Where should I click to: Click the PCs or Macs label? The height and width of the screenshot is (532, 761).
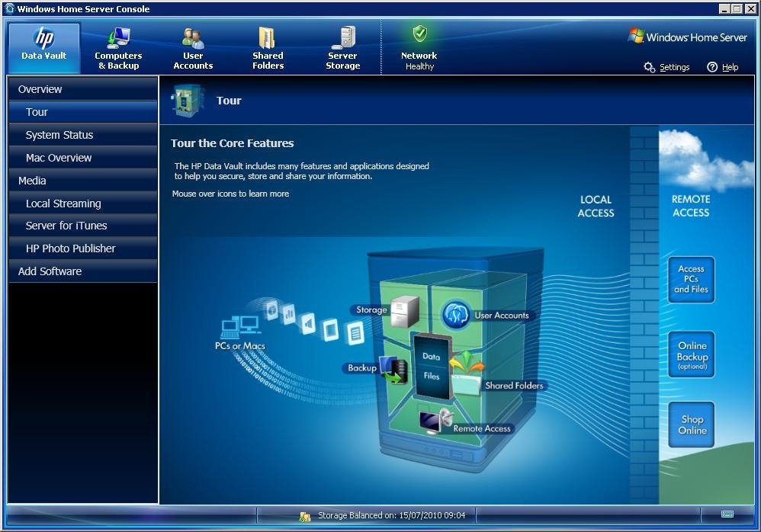[239, 346]
